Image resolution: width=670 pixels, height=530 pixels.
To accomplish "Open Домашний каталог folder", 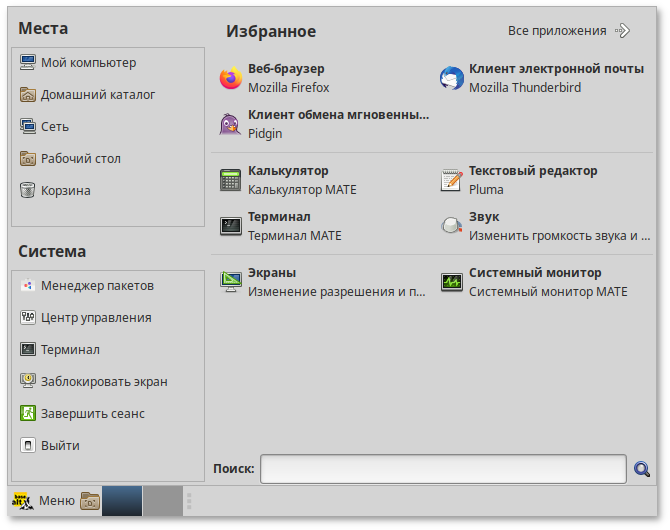I will (x=98, y=95).
